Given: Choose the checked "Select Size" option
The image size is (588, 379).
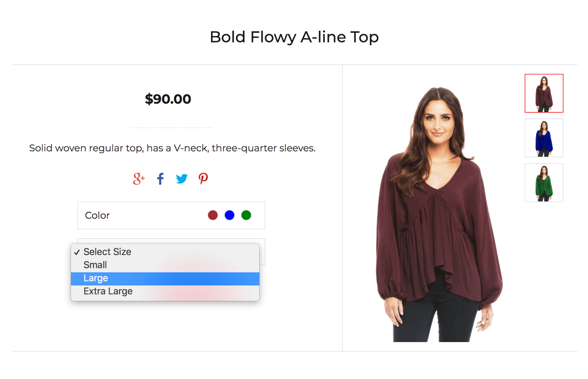Looking at the screenshot, I should coord(107,252).
